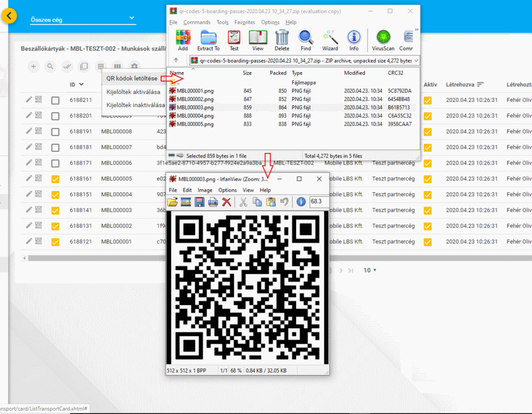Image resolution: width=532 pixels, height=414 pixels.
Task: Select MBL000004.png in WinRAR file list
Action: pyautogui.click(x=195, y=116)
